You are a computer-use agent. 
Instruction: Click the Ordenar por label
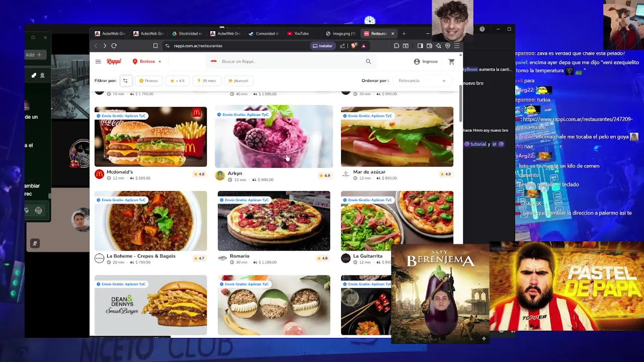tap(375, 80)
